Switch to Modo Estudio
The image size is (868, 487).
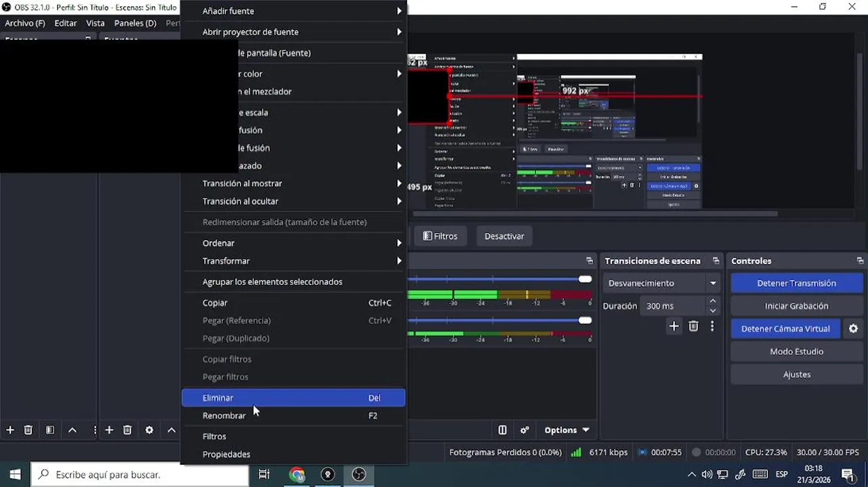point(796,352)
